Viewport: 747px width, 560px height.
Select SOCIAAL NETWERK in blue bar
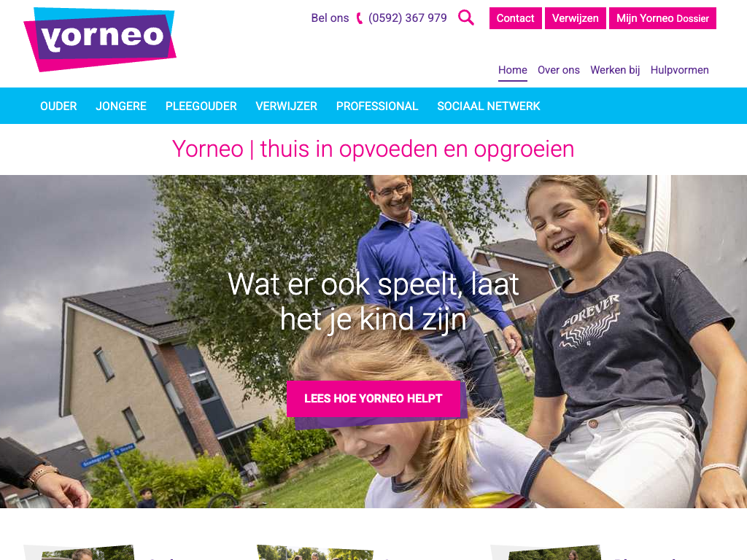[489, 106]
